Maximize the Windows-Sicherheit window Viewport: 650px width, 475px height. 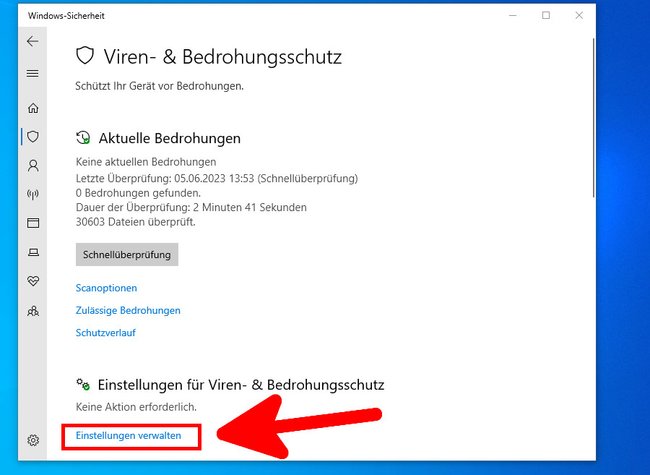pyautogui.click(x=546, y=16)
